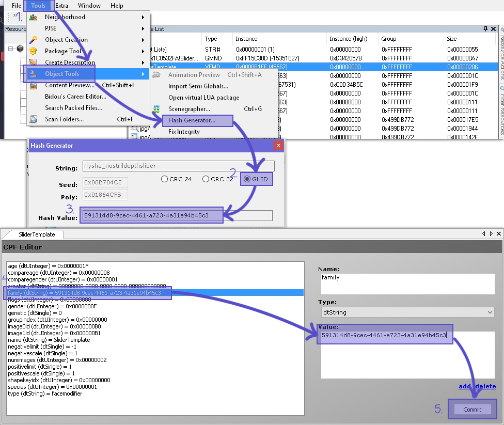Viewport: 504px width, 425px height.
Task: Click the Content Preview icon
Action: (x=34, y=85)
